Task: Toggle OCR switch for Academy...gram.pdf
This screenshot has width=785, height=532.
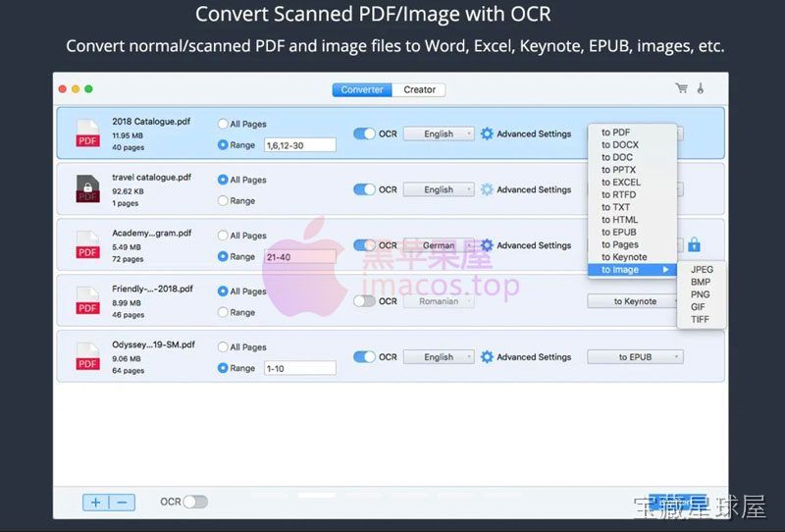Action: tap(364, 245)
